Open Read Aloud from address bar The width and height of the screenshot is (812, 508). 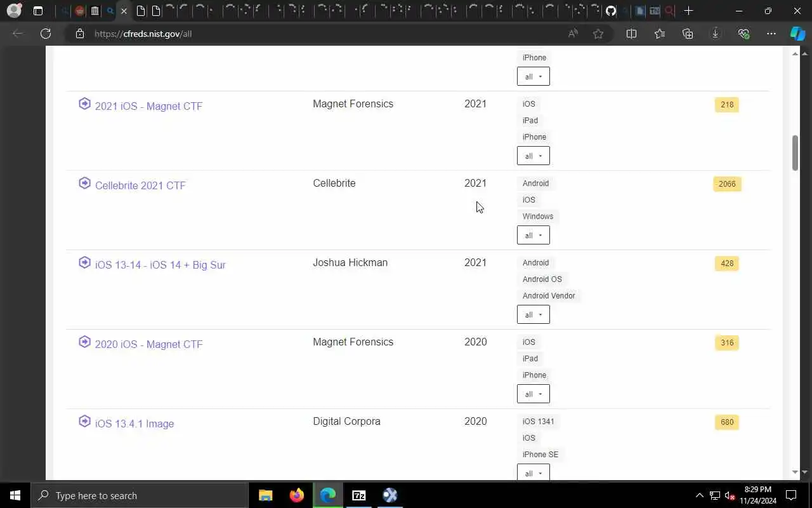pos(573,34)
